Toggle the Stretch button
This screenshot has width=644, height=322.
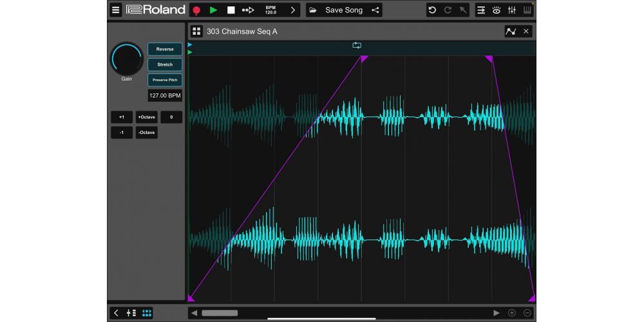(165, 64)
